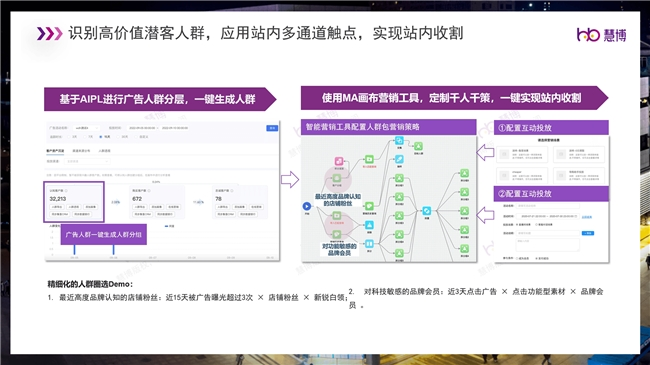Image resolution: width=650 pixels, height=365 pixels.
Task: Click the cyan circular merge node
Action: pyautogui.click(x=427, y=211)
